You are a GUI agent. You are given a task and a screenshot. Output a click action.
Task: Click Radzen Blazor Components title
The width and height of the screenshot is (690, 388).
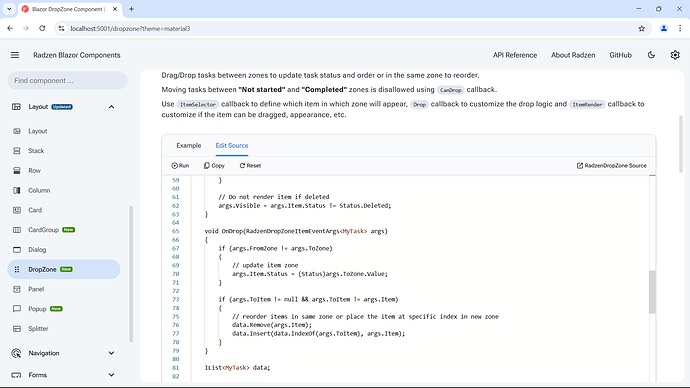click(77, 55)
